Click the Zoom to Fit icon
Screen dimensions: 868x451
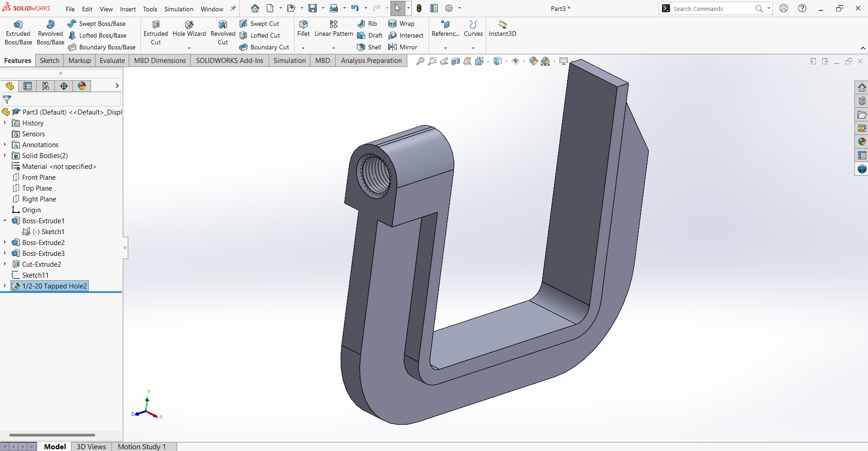(x=420, y=61)
